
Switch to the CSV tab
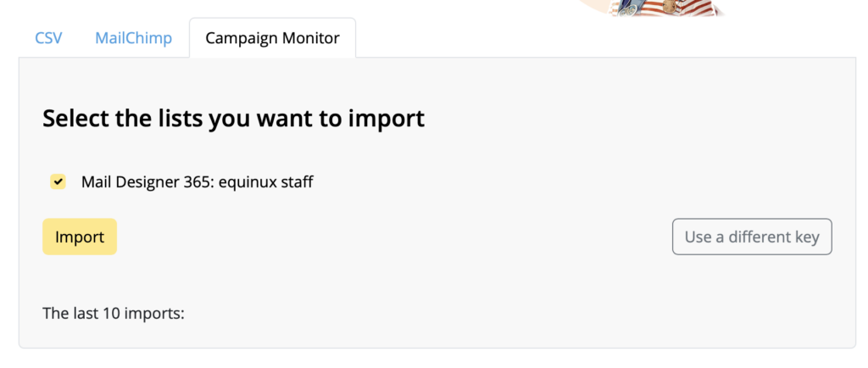[48, 38]
